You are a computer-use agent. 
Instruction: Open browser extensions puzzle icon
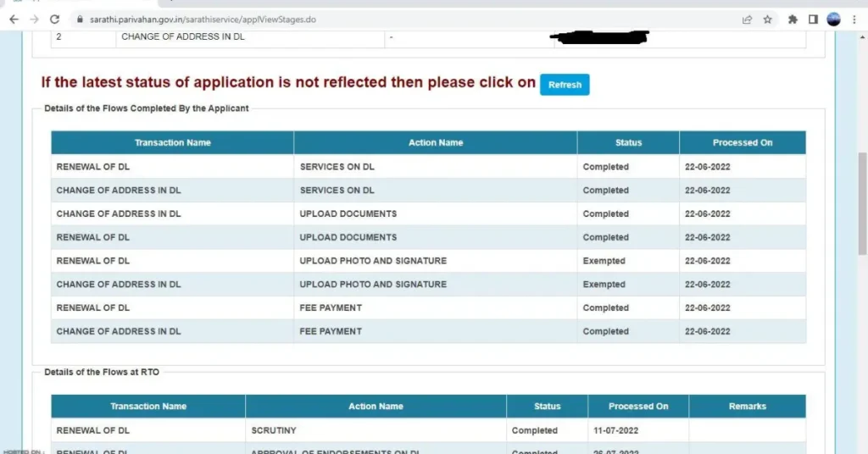[793, 19]
